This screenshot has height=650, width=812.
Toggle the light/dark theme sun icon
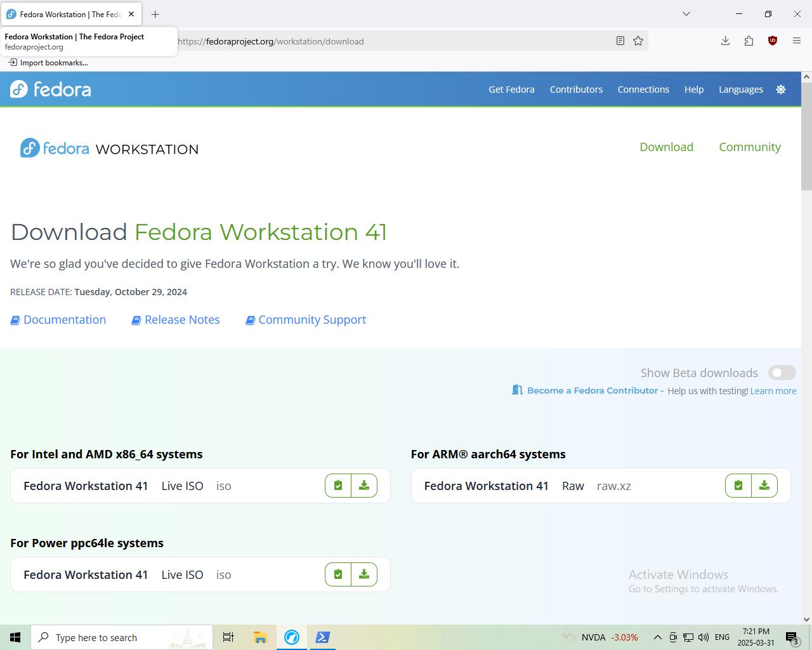click(781, 90)
